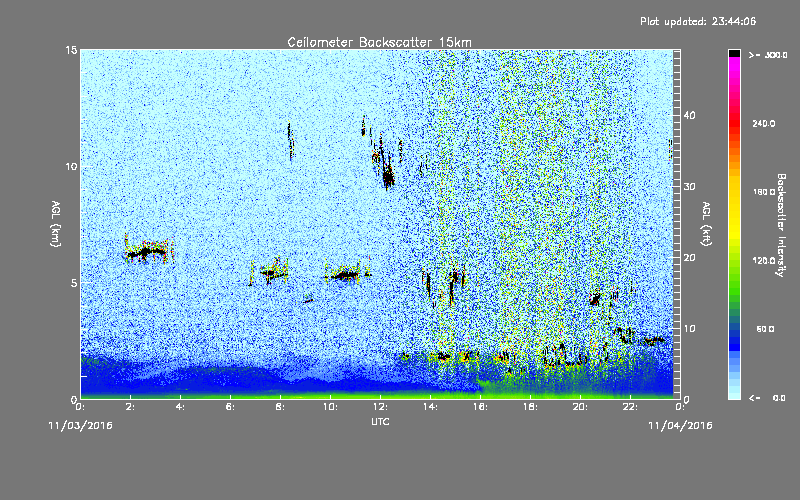Click the '<= 0.0' colorbar value
This screenshot has height=500, width=800.
click(767, 398)
